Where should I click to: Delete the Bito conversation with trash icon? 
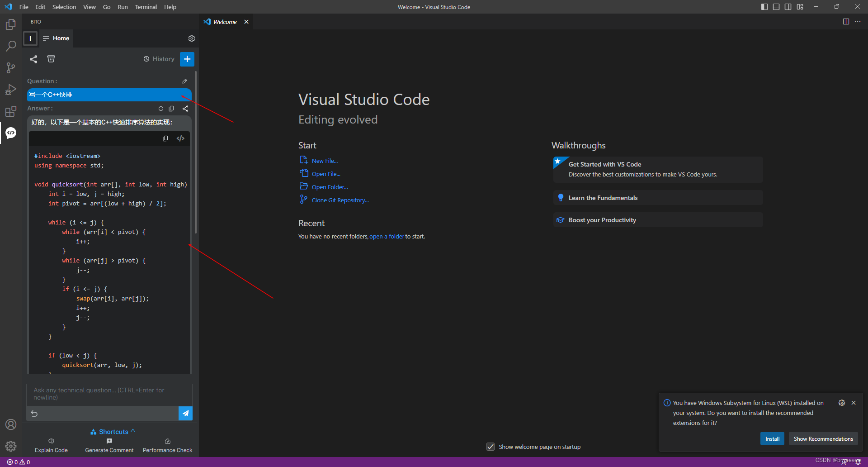click(51, 59)
